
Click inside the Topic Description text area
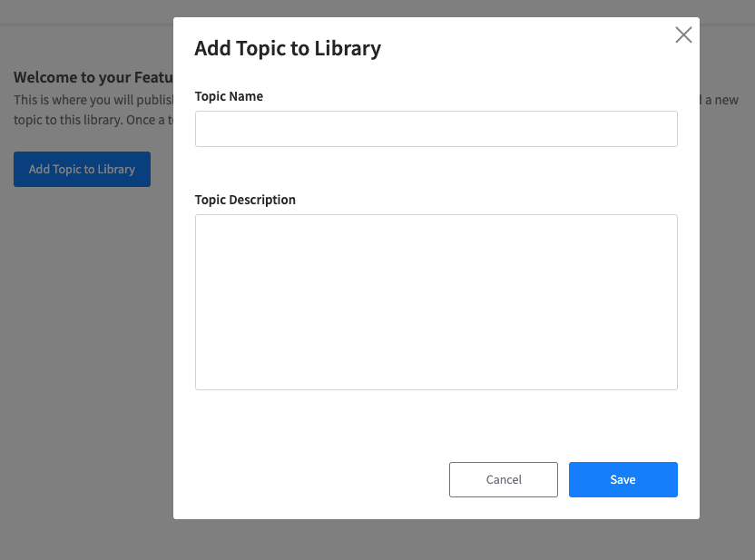[x=436, y=302]
